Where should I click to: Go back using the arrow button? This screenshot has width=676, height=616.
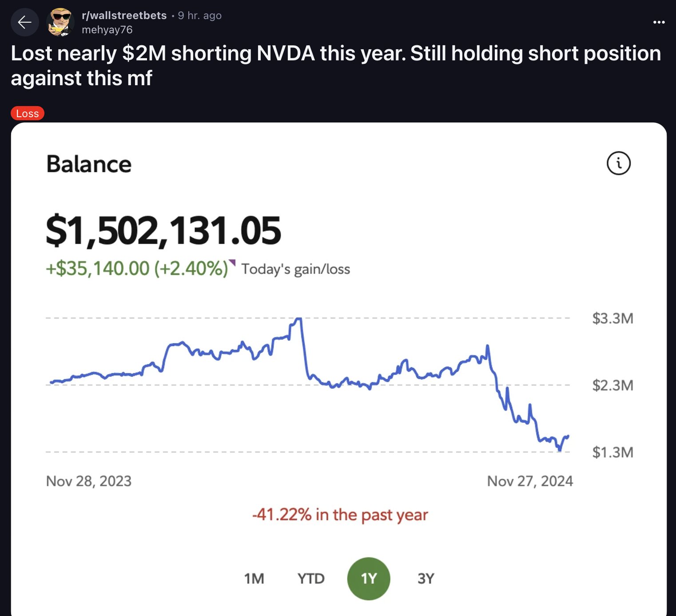(x=25, y=22)
